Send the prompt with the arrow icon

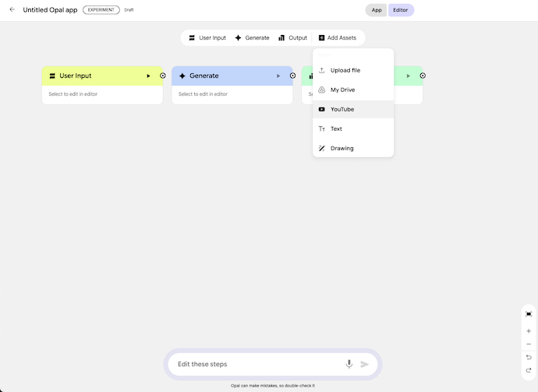(365, 364)
